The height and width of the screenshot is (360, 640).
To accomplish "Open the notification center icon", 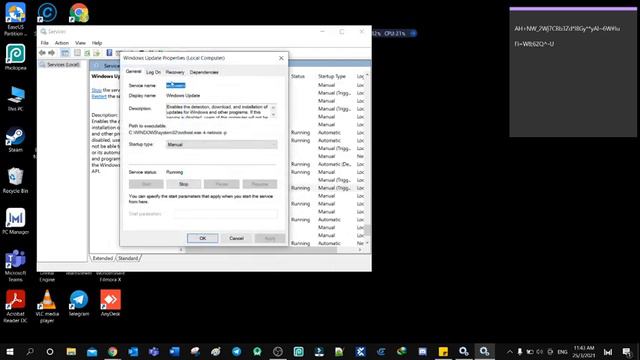I will (627, 351).
